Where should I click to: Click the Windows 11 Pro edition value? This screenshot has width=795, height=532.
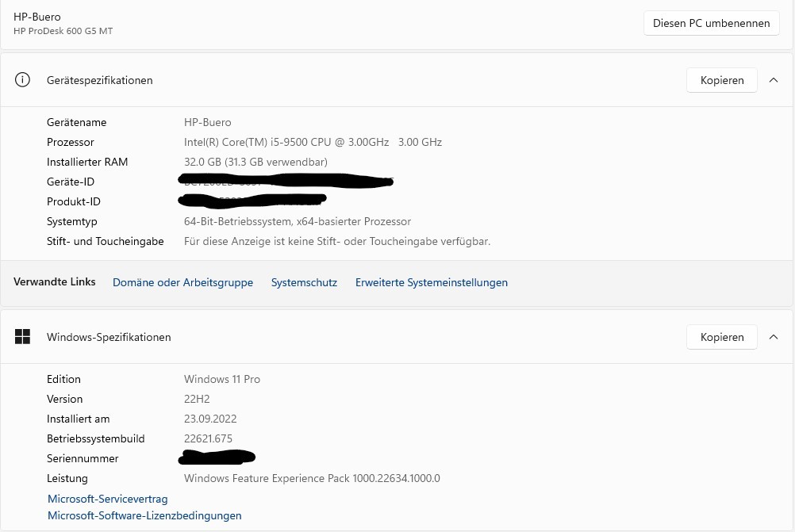click(x=222, y=379)
